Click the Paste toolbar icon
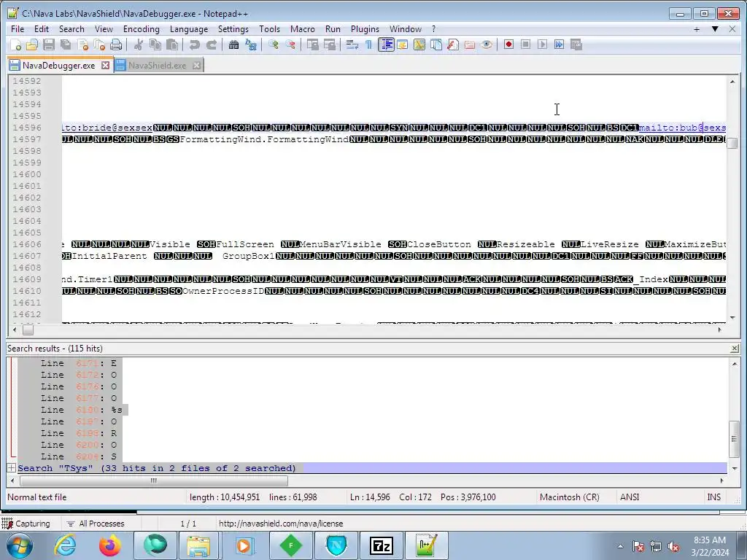 click(x=172, y=44)
